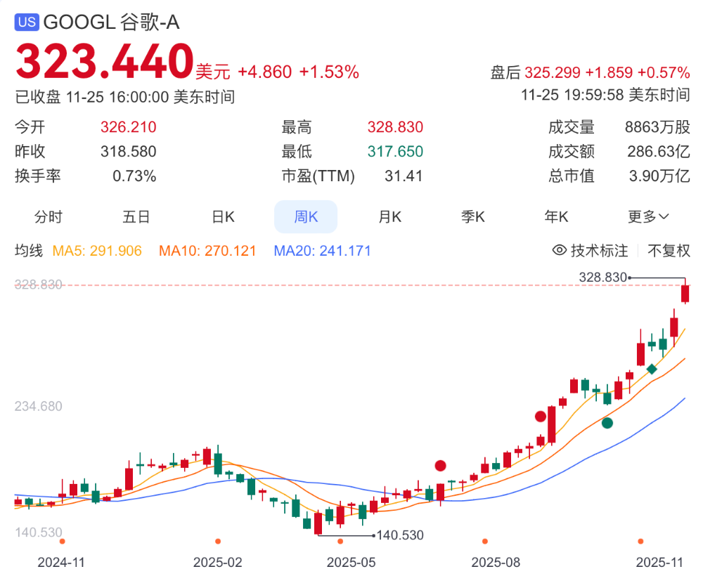
Task: Click the 已收盘 11-25 16:00:00 timestamp
Action: [124, 97]
